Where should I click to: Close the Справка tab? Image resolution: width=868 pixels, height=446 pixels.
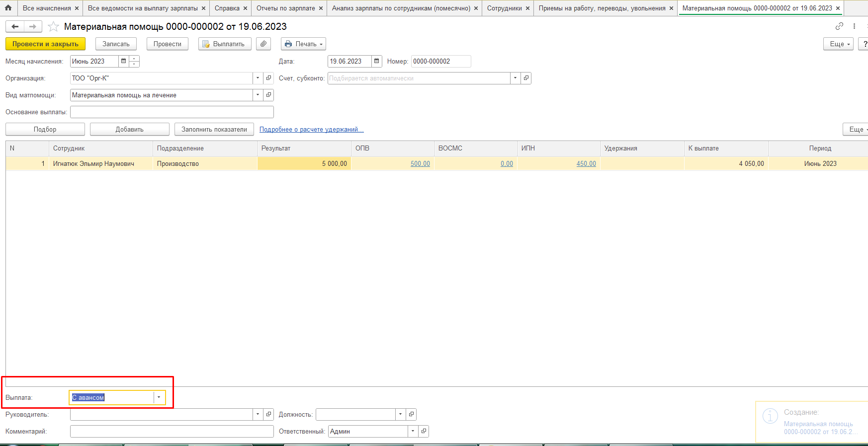click(x=245, y=8)
